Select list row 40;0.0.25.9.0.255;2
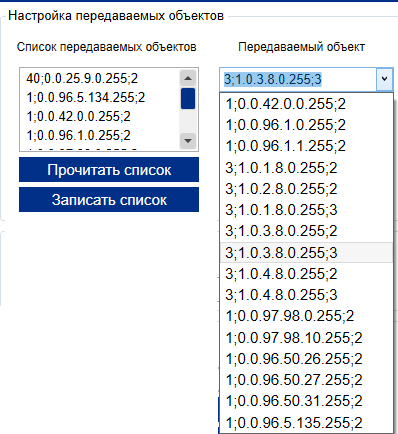Image resolution: width=398 pixels, height=434 pixels. (x=100, y=78)
